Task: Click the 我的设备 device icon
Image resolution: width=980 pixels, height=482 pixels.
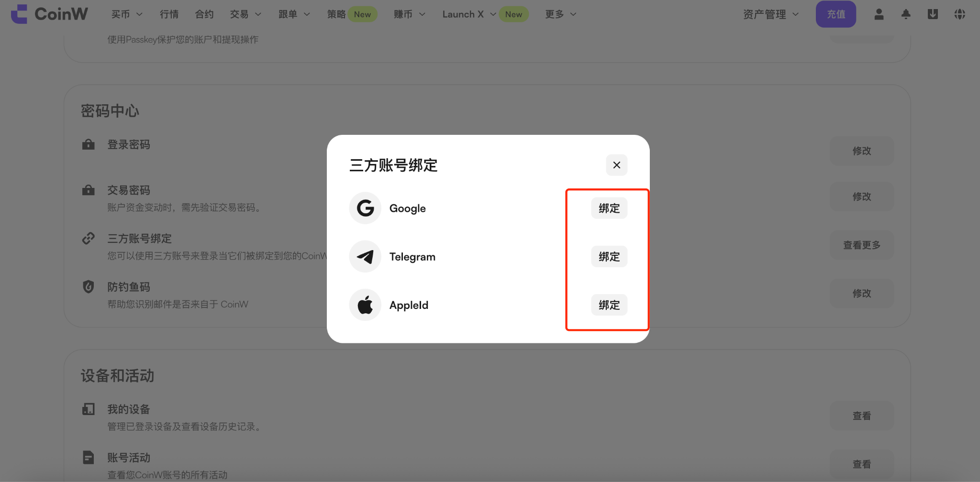Action: [89, 409]
